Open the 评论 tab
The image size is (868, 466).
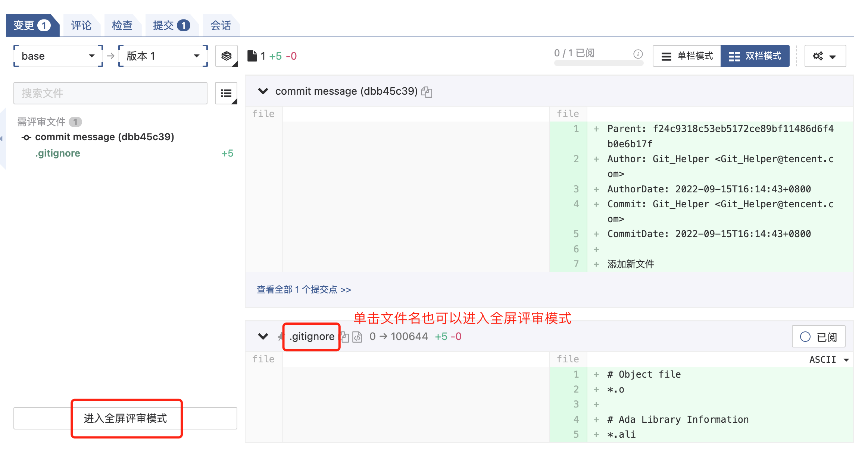click(81, 25)
